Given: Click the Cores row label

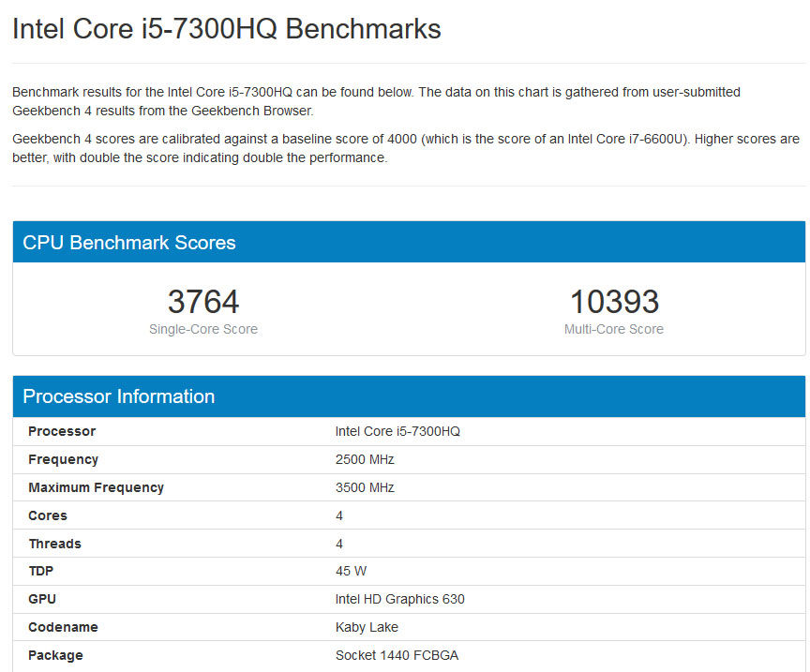Looking at the screenshot, I should [48, 515].
